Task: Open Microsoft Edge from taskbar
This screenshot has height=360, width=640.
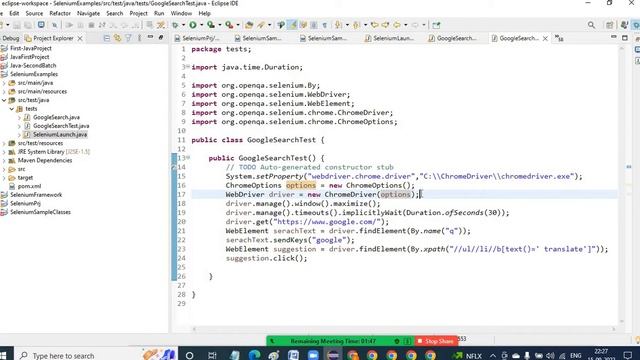Action: [x=254, y=356]
